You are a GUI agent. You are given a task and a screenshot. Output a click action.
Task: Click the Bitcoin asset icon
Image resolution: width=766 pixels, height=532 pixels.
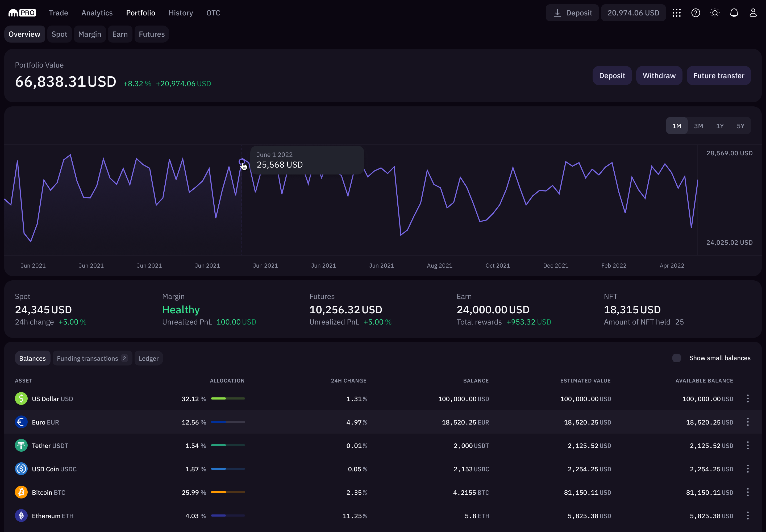pyautogui.click(x=21, y=492)
